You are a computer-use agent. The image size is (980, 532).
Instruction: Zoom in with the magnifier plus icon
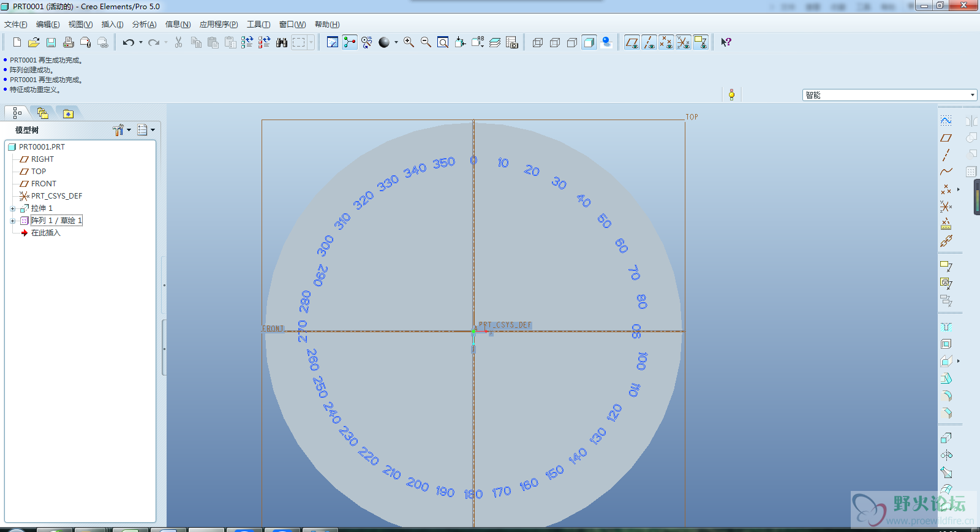click(x=409, y=42)
